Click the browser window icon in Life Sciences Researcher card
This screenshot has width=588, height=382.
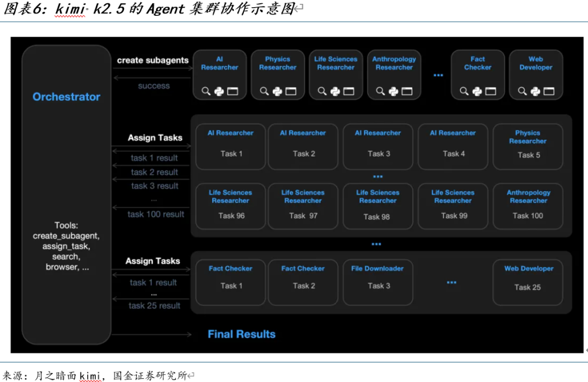click(348, 91)
